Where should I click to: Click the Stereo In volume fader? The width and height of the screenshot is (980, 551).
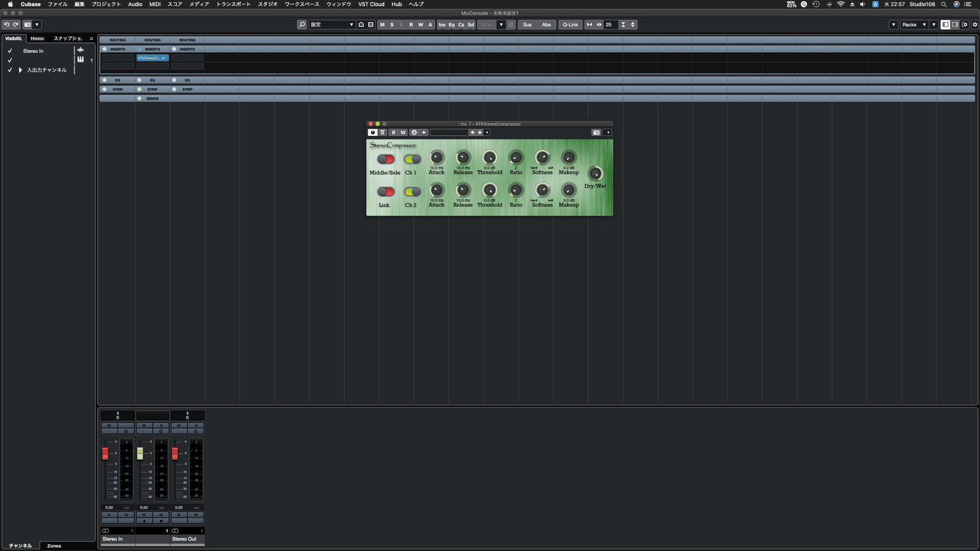[x=105, y=453]
